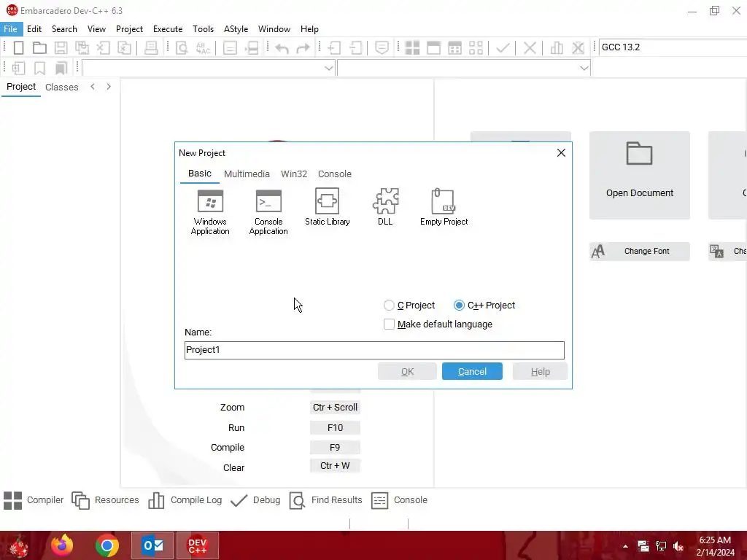
Task: Click the Stop execution X toolbar icon
Action: tap(530, 47)
